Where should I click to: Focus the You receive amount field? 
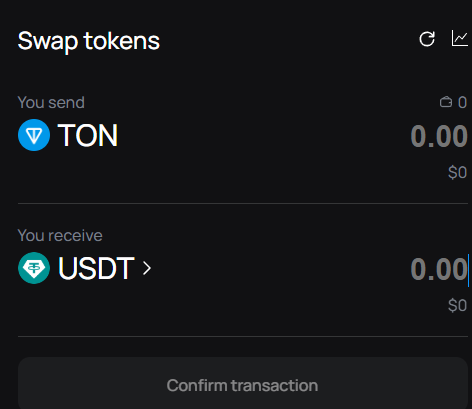[439, 269]
